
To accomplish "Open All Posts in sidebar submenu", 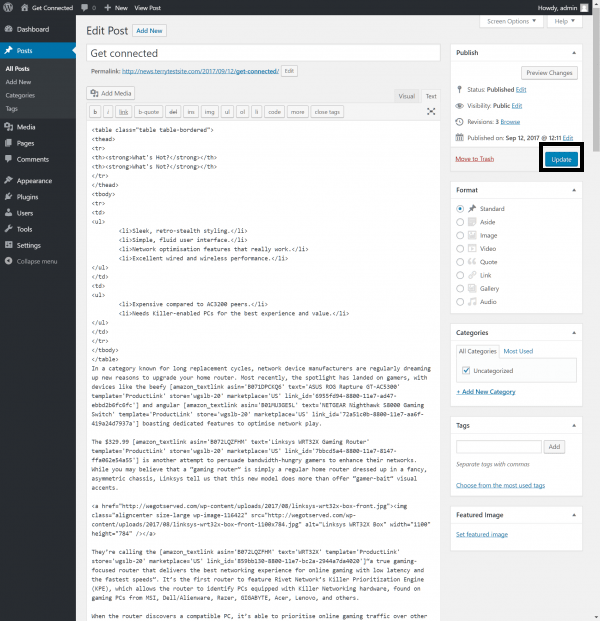I will coord(17,69).
